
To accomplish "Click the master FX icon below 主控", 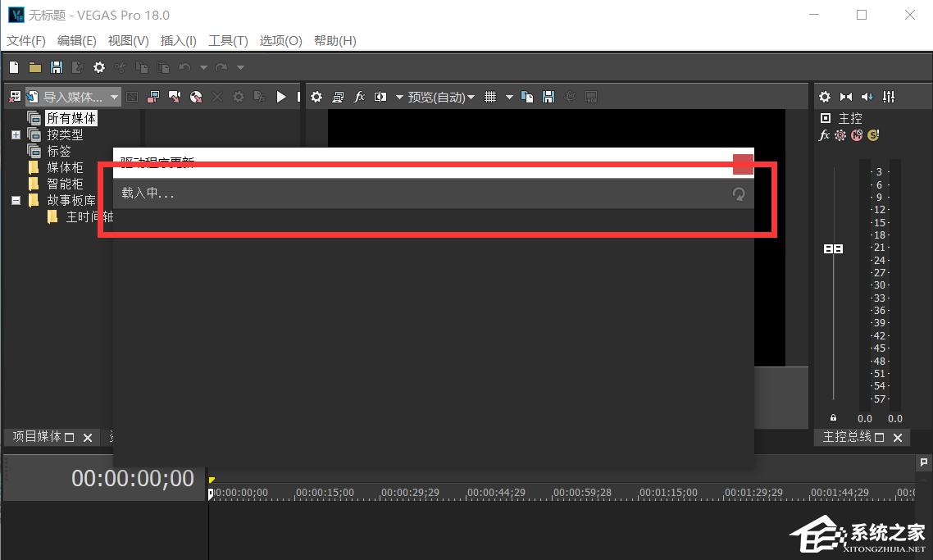I will click(x=825, y=135).
